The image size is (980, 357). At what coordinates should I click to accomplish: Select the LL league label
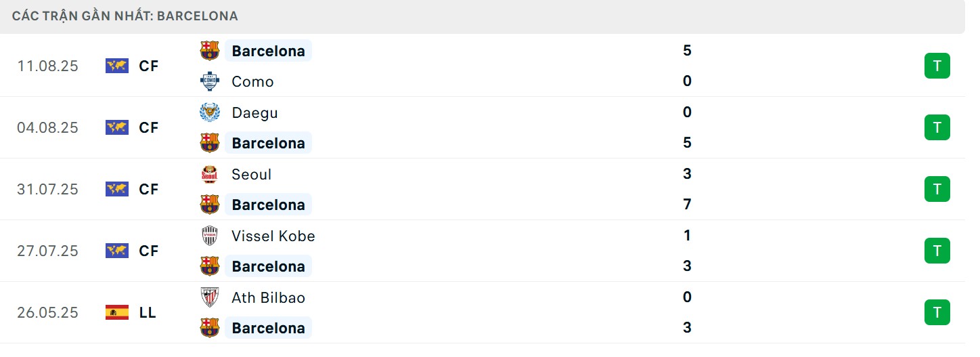[x=148, y=312]
